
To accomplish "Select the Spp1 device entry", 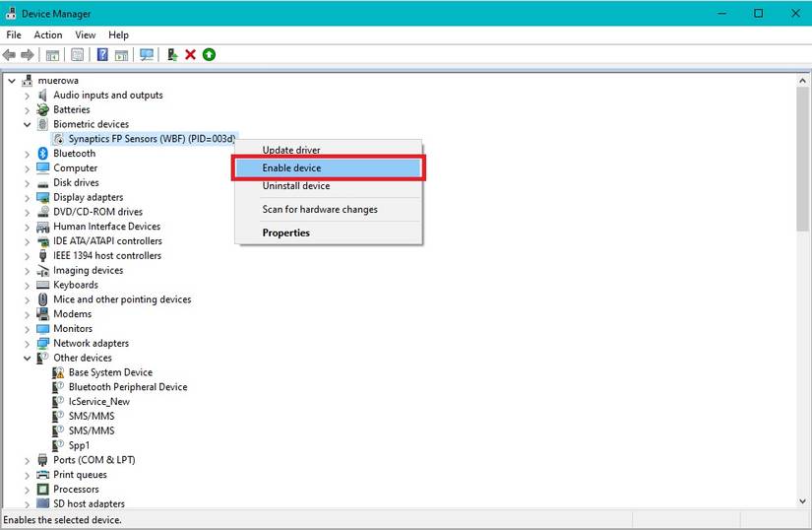I will tap(80, 445).
